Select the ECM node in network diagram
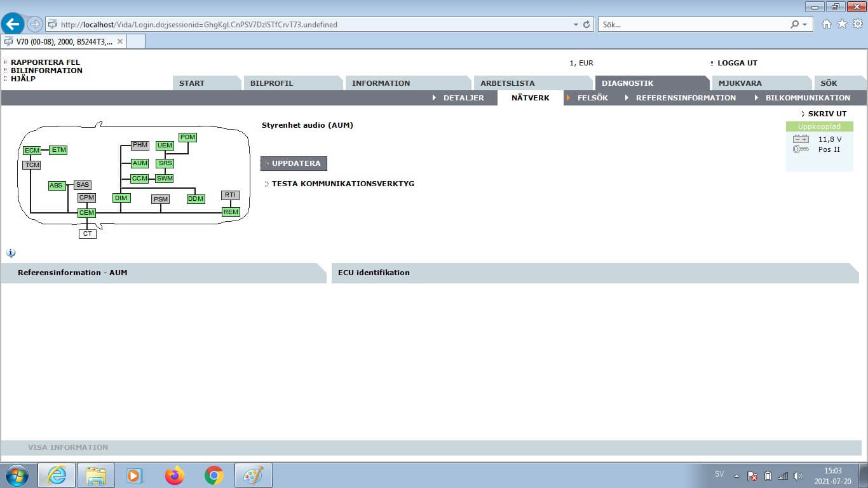 coord(31,151)
